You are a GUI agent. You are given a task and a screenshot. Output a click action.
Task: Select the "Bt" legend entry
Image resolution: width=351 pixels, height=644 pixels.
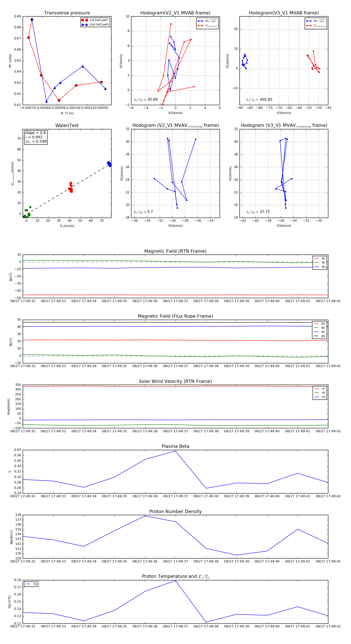320,263
